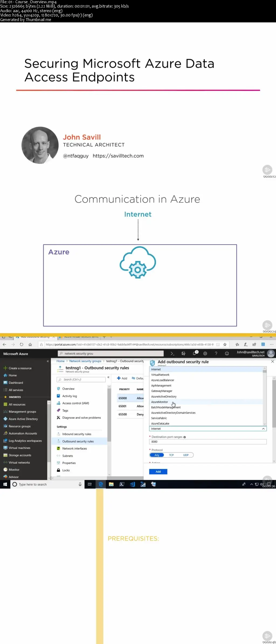Open the portal settings gear icon

[x=205, y=353]
